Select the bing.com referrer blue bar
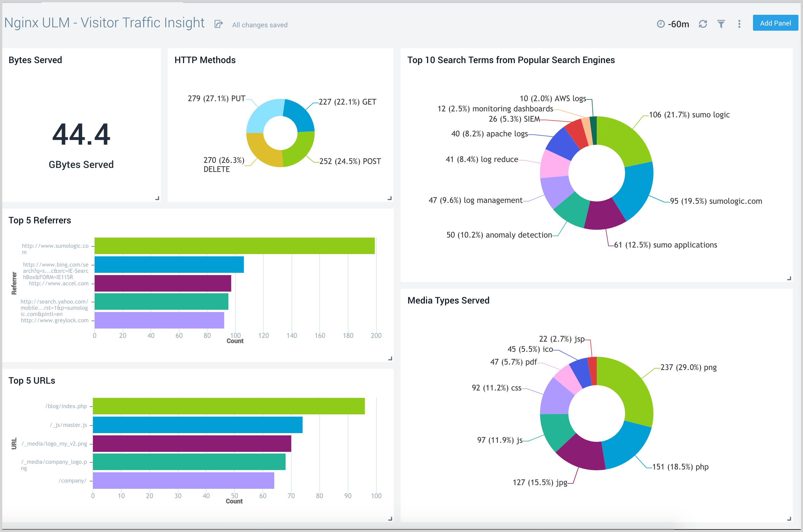Viewport: 803px width, 532px height. [169, 265]
